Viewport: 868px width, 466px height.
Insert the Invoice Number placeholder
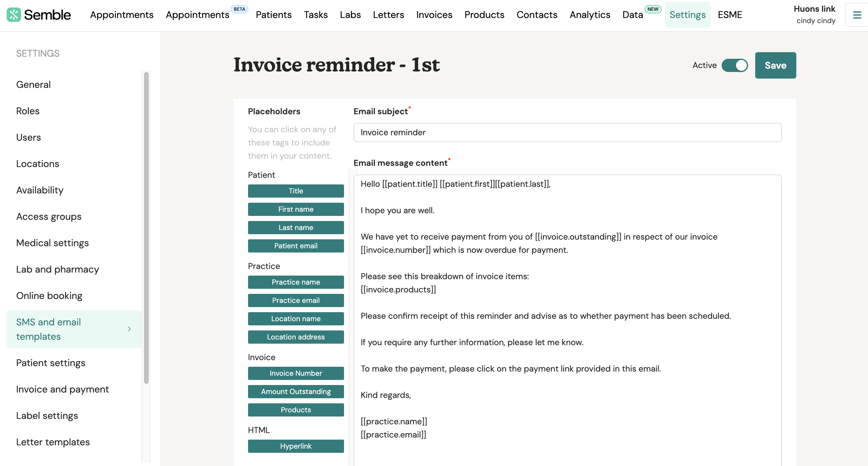[296, 373]
